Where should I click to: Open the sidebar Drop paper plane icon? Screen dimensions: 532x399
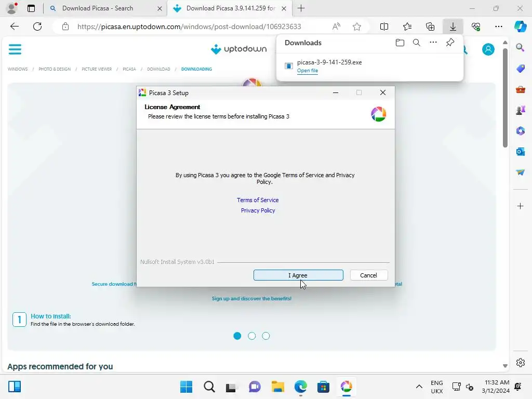520,172
